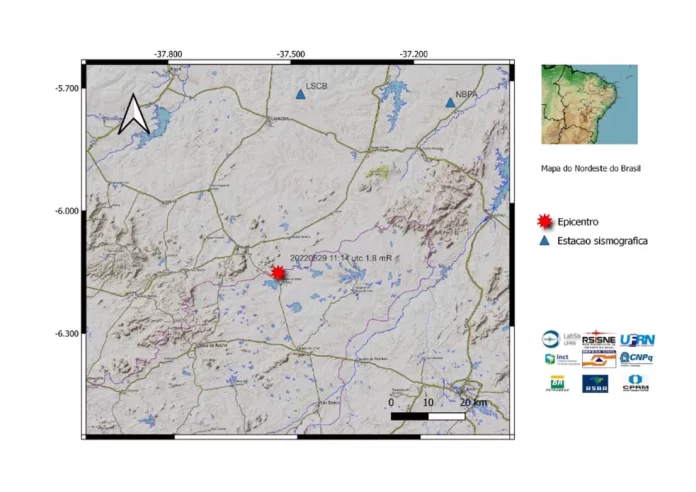696x492 pixels.
Task: Click the red Epicentro legend symbol
Action: click(545, 220)
